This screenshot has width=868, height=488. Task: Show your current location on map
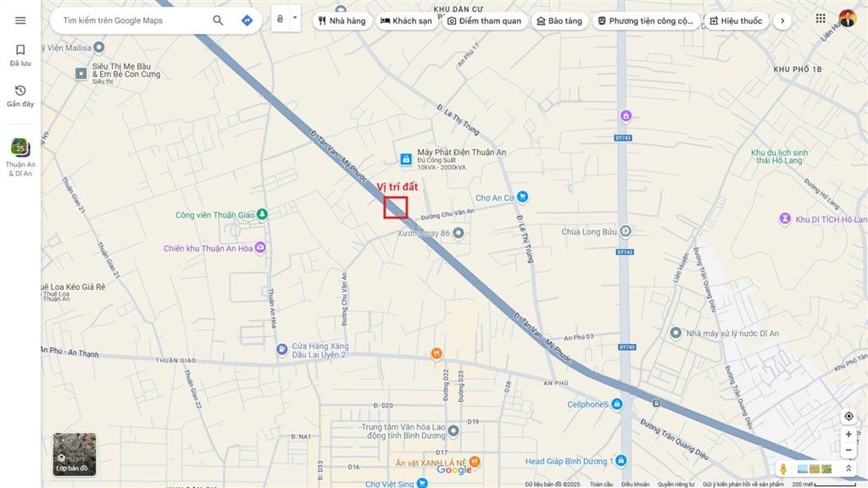pos(849,416)
